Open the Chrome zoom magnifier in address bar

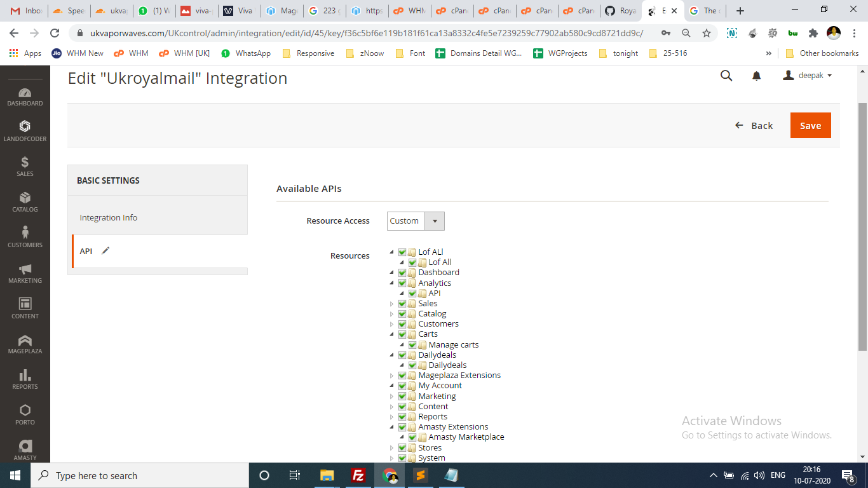[686, 33]
